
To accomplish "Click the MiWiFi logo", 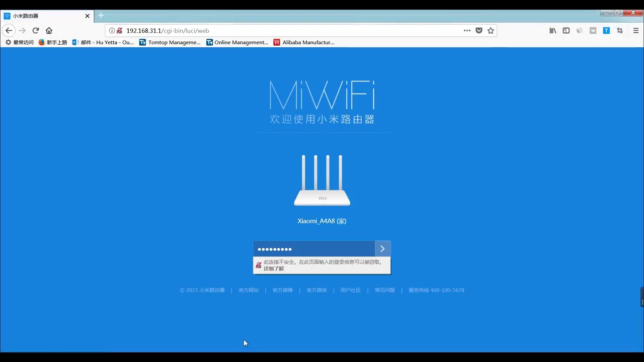I will [322, 95].
